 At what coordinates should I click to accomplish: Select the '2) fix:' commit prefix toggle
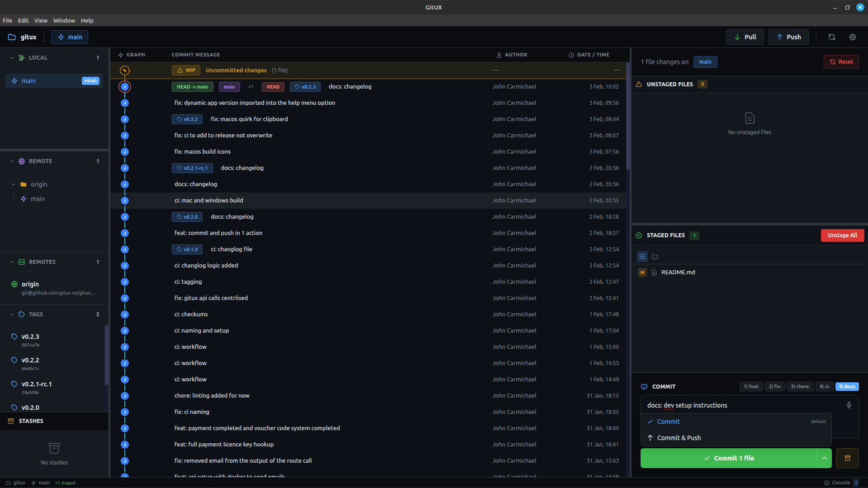point(774,386)
